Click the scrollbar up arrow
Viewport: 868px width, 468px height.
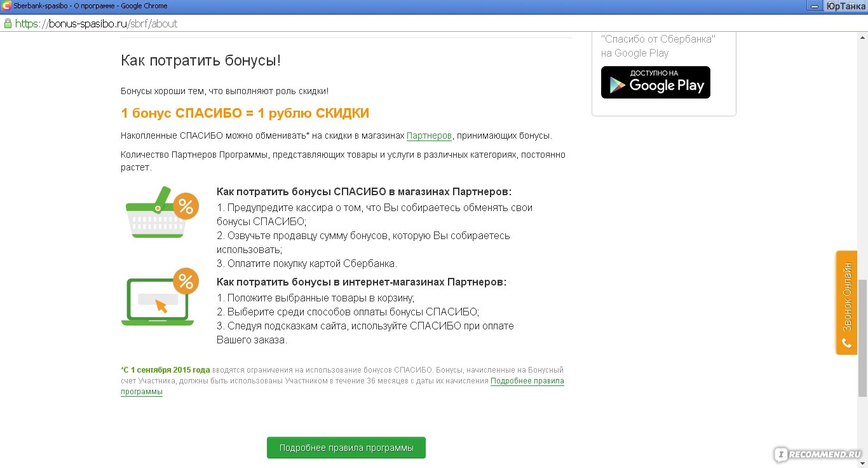(x=862, y=37)
